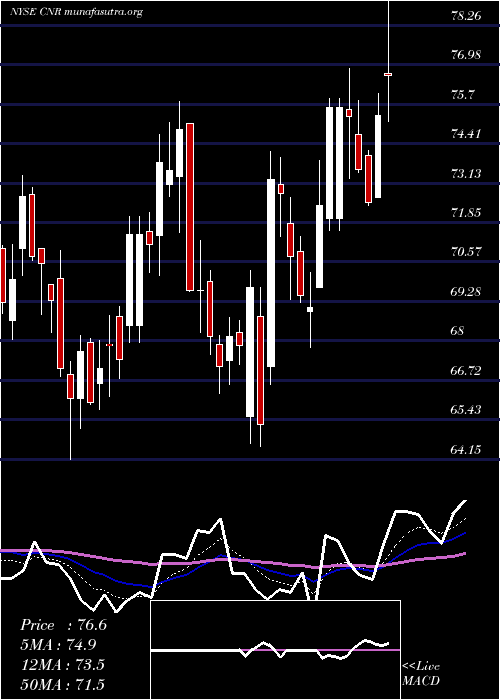Click inside the Live MACD inset chart
The width and height of the screenshot is (500, 700).
pos(275,650)
